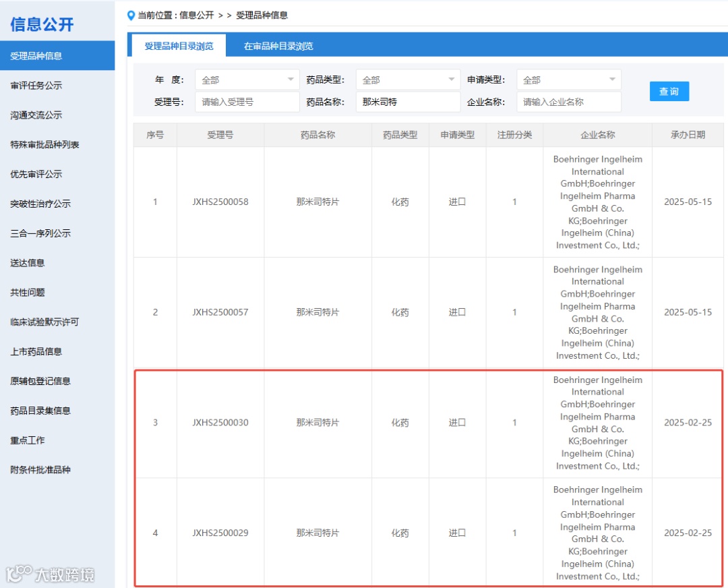The width and height of the screenshot is (728, 588).
Task: Open the 申请类型 dropdown
Action: click(569, 80)
